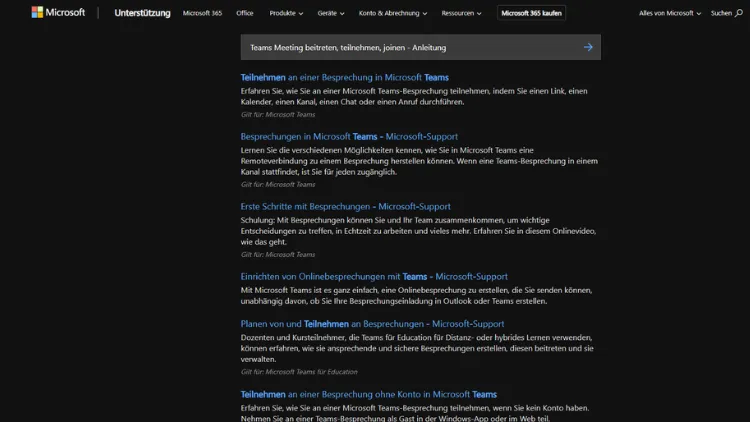This screenshot has width=750, height=422.
Task: Expand Konto & Abrechnung dropdown
Action: click(x=393, y=14)
